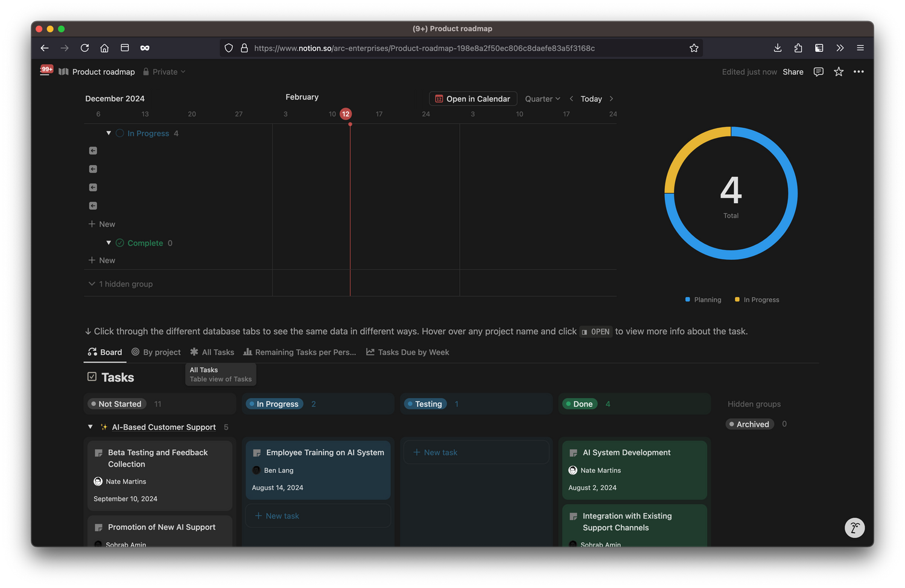
Task: Switch to the 'By project' tab
Action: 156,352
